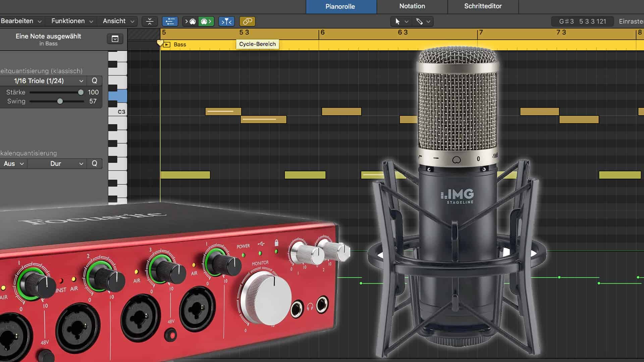Screen dimensions: 644x362
Task: Select the low note starting at bar 5
Action: [x=185, y=175]
